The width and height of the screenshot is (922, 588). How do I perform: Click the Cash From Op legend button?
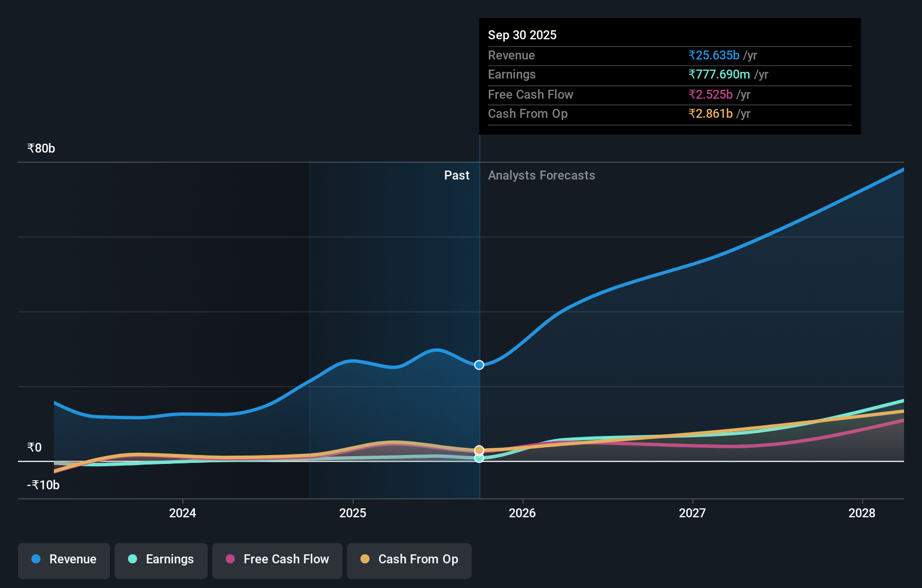click(409, 561)
